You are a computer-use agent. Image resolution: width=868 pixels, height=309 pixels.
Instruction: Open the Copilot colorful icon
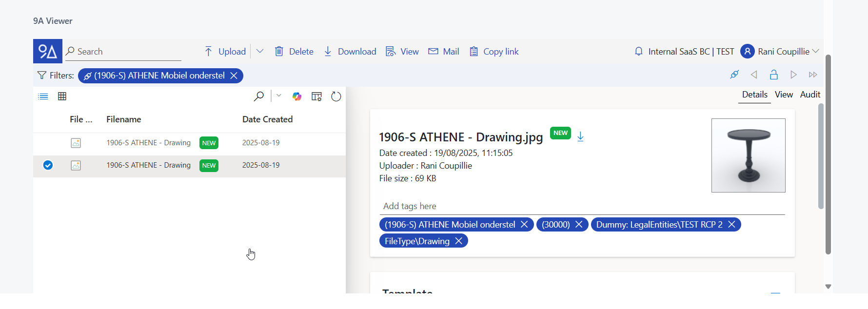click(297, 97)
